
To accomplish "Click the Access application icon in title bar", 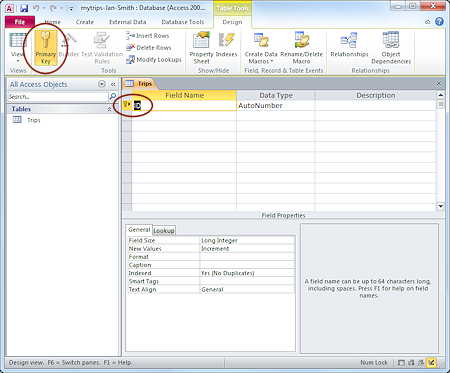I will [10, 8].
